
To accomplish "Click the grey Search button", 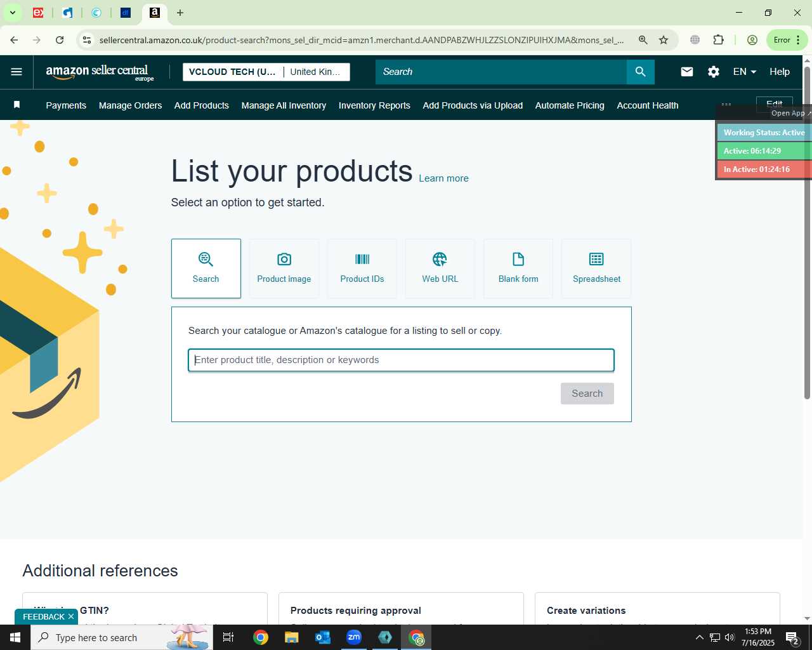I will point(587,394).
